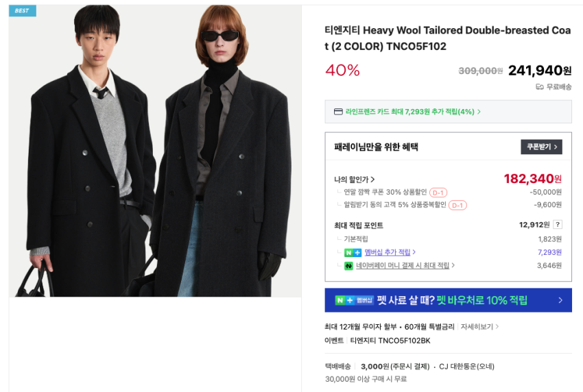The image size is (583, 392).
Task: Click the first D-1 badge for 30% coupon
Action: (438, 193)
